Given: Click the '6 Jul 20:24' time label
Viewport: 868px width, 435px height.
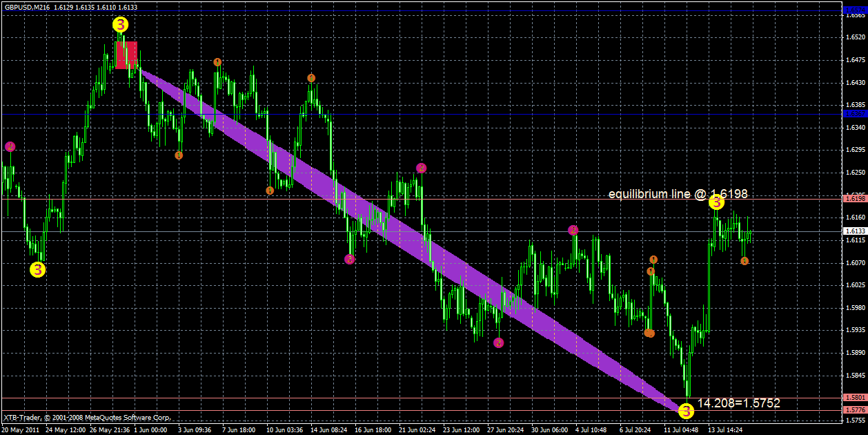Looking at the screenshot, I should pyautogui.click(x=637, y=429).
